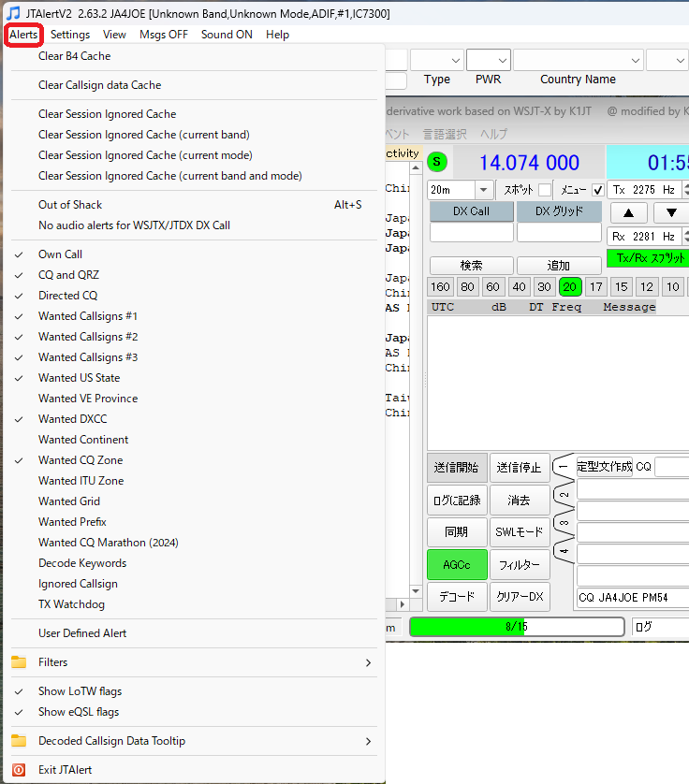This screenshot has width=689, height=784.
Task: Select the highlighted 20 meter band button
Action: [x=569, y=287]
